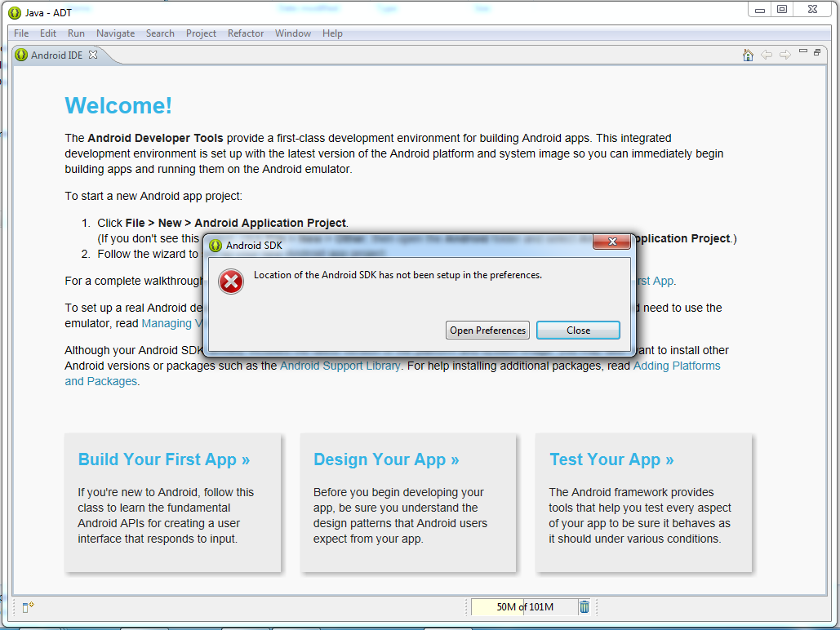The width and height of the screenshot is (840, 630).
Task: Open the Edit menu
Action: click(48, 33)
